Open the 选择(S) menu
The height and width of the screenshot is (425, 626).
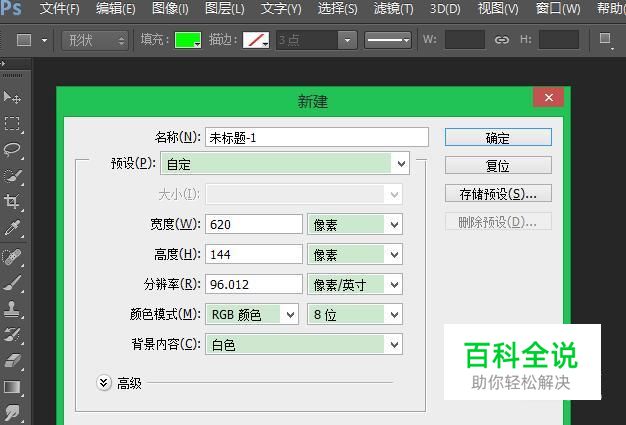pos(337,8)
